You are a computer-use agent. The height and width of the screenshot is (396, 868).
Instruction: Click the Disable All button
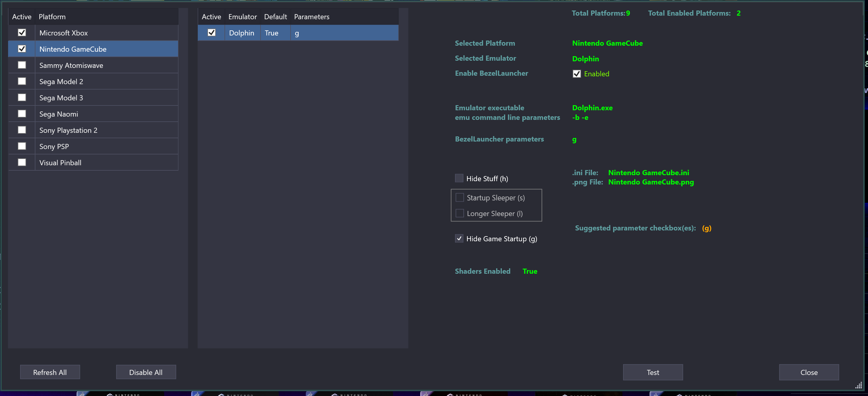(146, 372)
